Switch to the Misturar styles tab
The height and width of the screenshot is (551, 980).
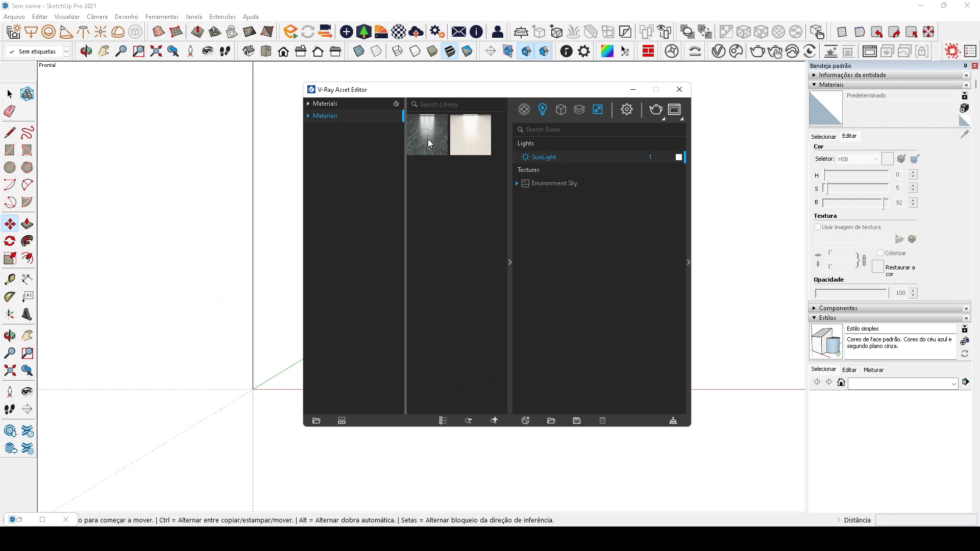point(873,370)
